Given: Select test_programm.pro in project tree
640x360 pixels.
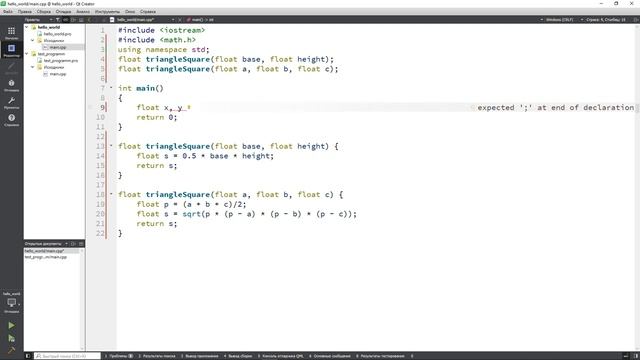Looking at the screenshot, I should tap(61, 60).
